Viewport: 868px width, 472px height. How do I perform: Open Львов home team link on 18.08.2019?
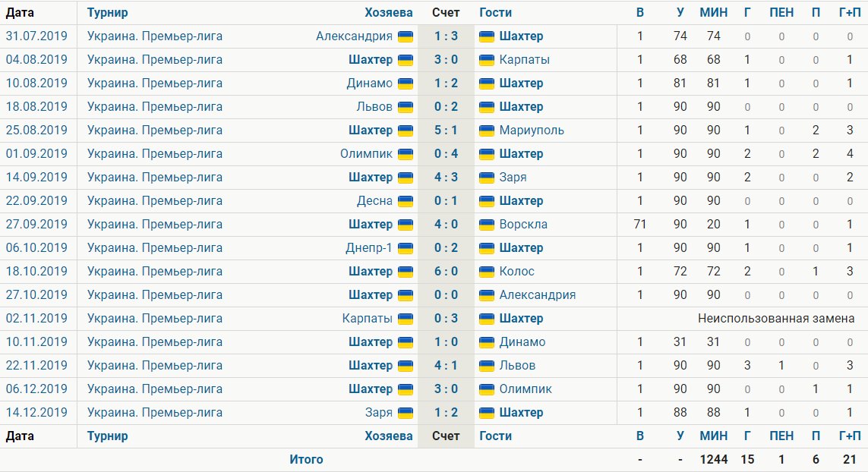click(374, 107)
